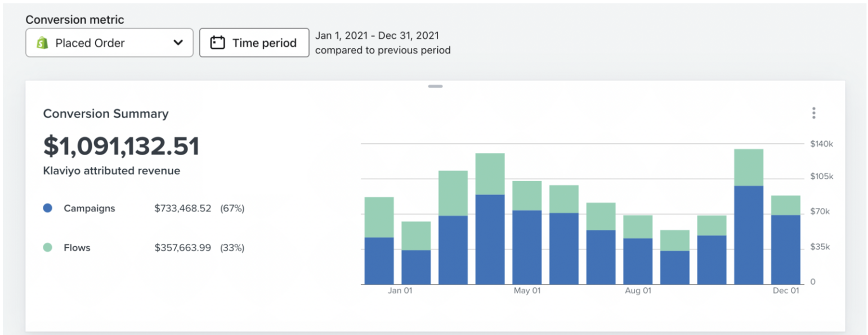Open the Time period date range picker
This screenshot has width=868, height=335.
click(254, 42)
